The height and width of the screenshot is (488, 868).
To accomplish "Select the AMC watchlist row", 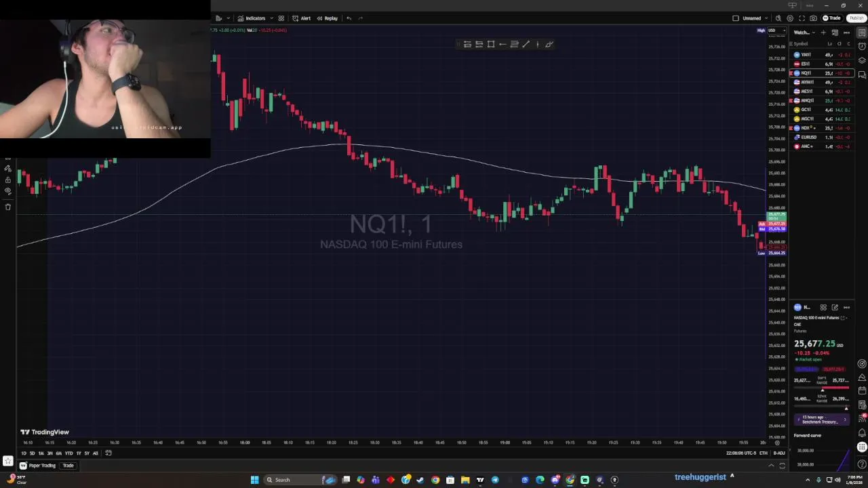I will click(822, 146).
